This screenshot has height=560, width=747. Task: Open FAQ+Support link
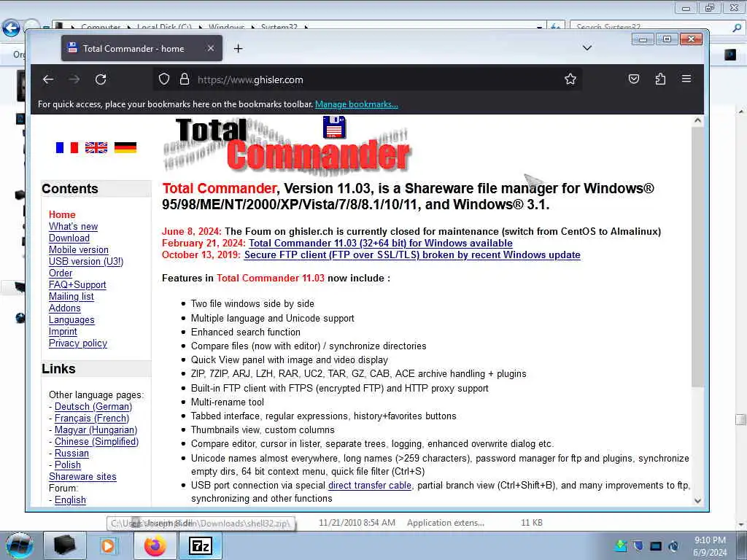77,285
